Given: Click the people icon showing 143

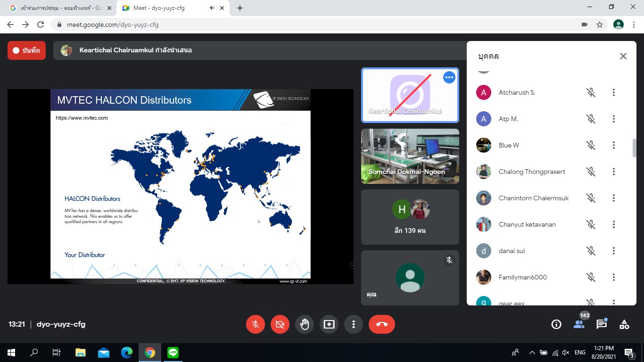Looking at the screenshot, I should tap(579, 324).
